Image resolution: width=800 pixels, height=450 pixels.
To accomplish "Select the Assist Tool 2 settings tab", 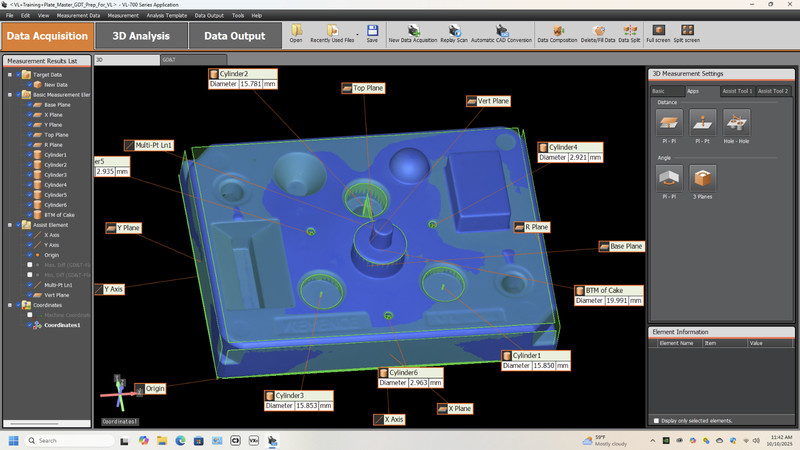I will click(772, 91).
